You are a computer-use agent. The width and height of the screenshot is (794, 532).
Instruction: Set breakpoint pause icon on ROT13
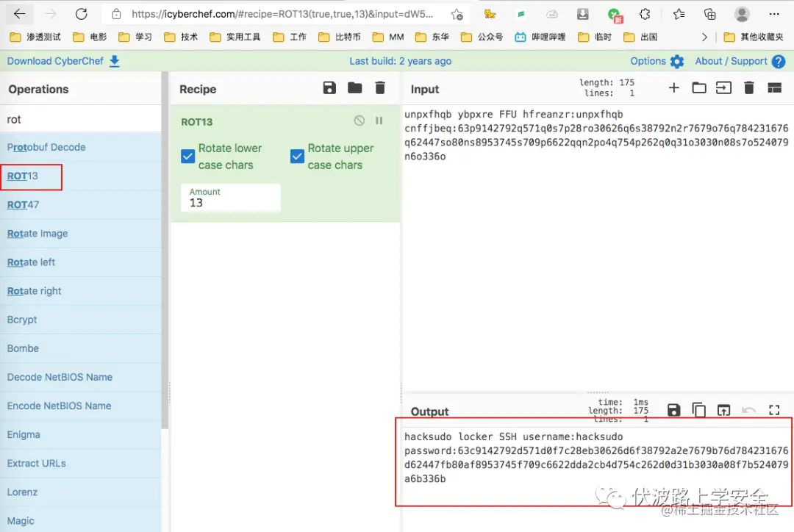379,121
